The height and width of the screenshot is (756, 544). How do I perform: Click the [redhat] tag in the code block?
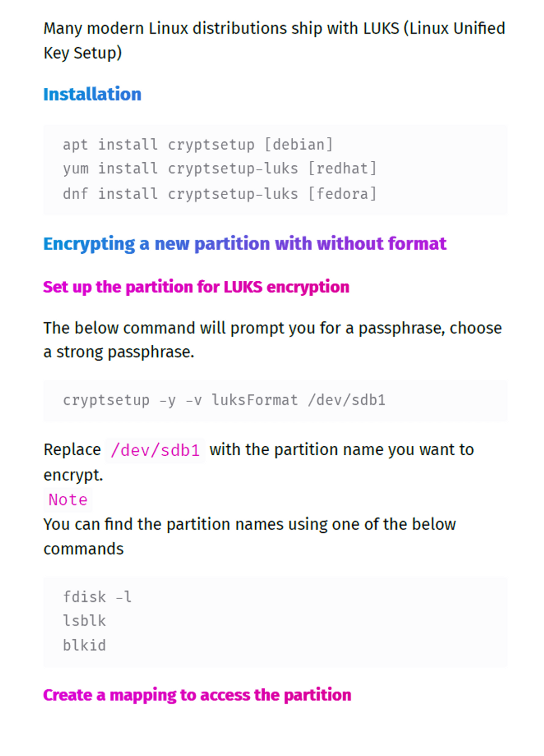coord(342,169)
